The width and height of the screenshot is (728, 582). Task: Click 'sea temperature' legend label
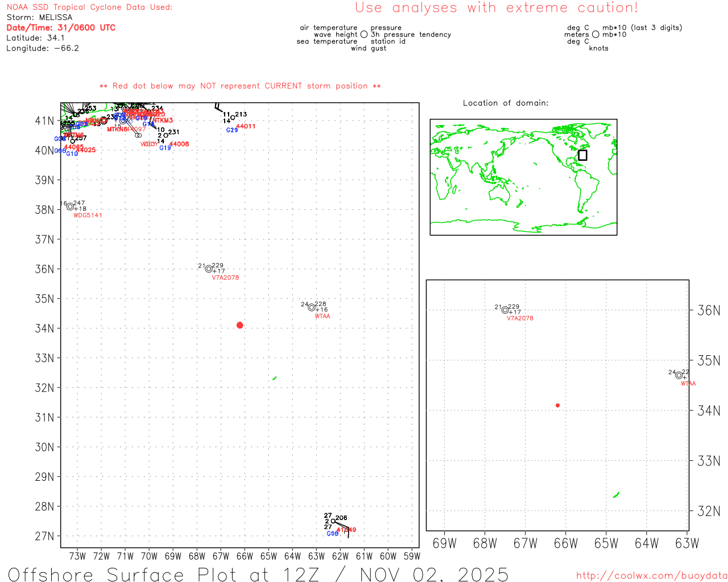coord(327,41)
